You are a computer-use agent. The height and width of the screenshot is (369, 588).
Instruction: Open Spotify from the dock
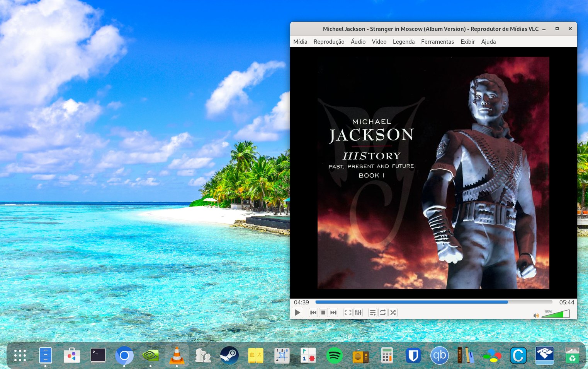(335, 355)
